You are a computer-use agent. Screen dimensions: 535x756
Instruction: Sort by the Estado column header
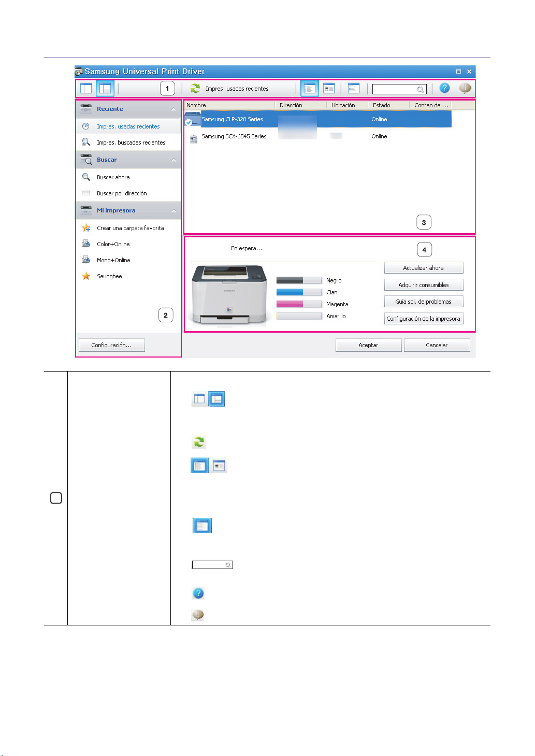click(389, 105)
